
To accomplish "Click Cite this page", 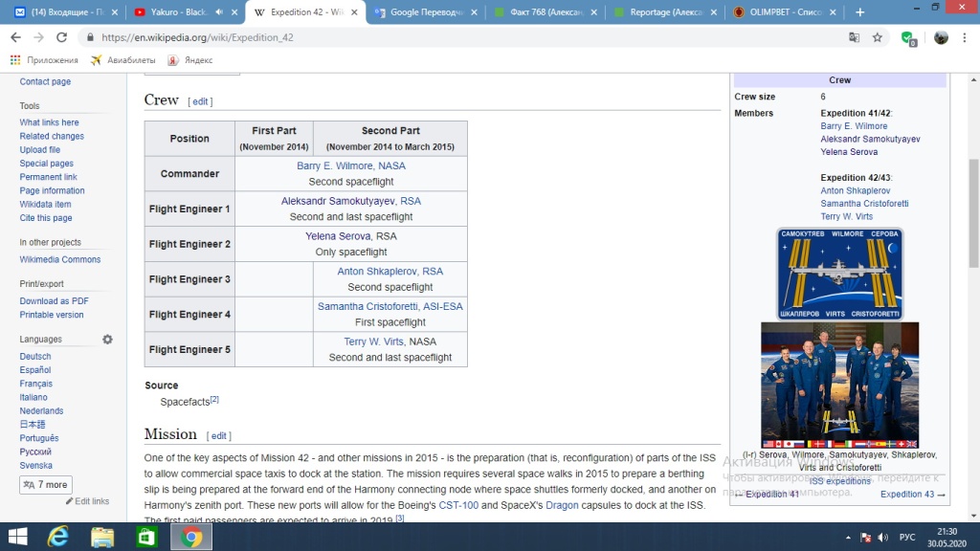I will (x=46, y=218).
